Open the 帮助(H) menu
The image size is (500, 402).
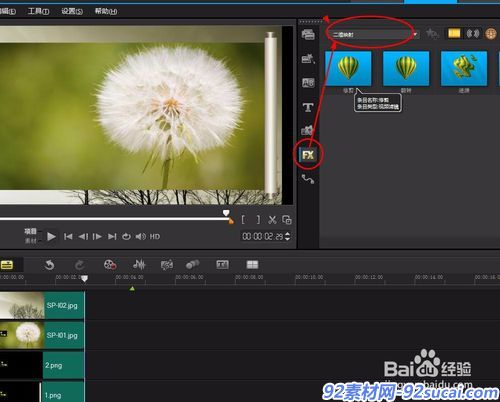pyautogui.click(x=106, y=11)
